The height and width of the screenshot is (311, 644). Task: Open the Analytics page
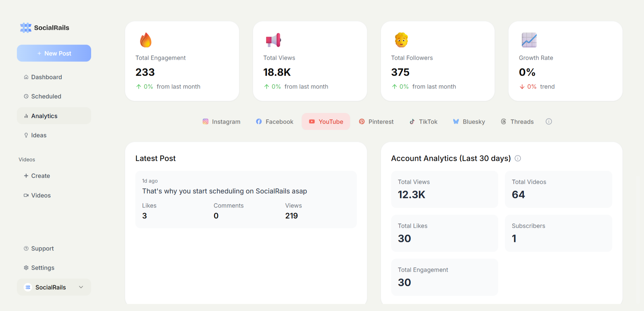point(54,116)
